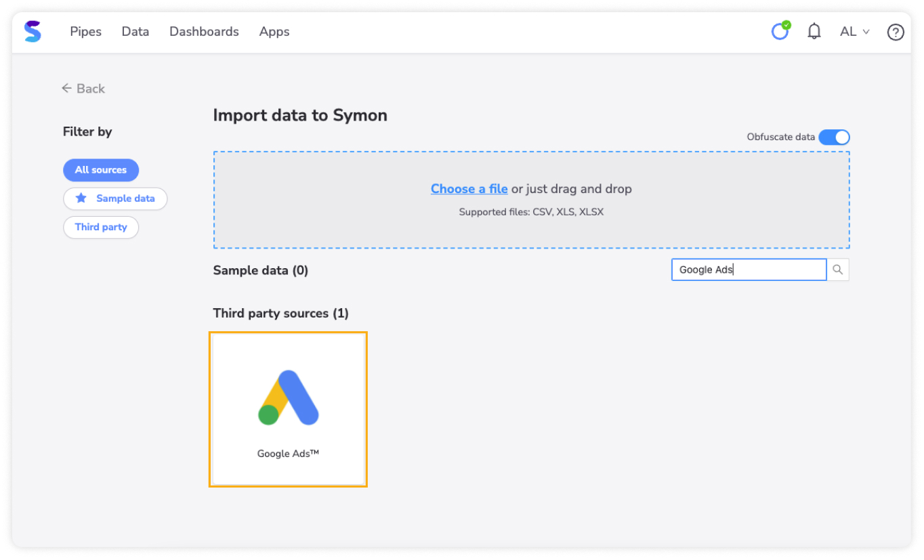924x560 pixels.
Task: Click the search magnifier button
Action: point(838,270)
